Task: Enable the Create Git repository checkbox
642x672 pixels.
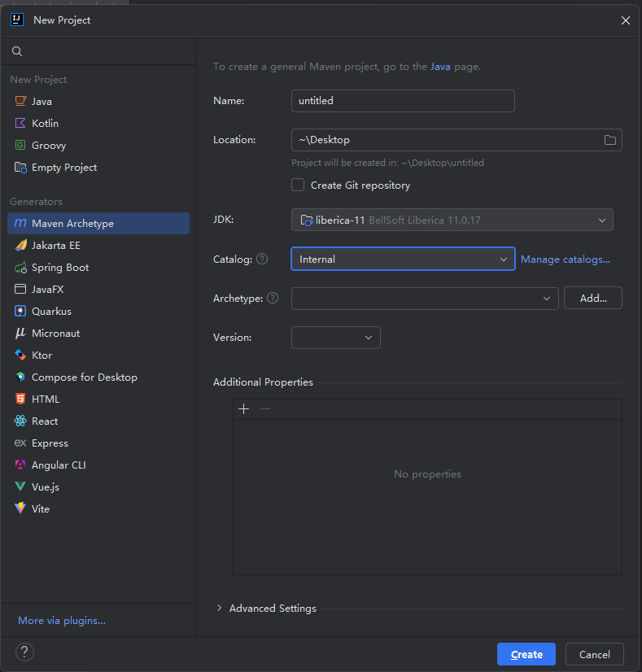Action: (x=298, y=185)
